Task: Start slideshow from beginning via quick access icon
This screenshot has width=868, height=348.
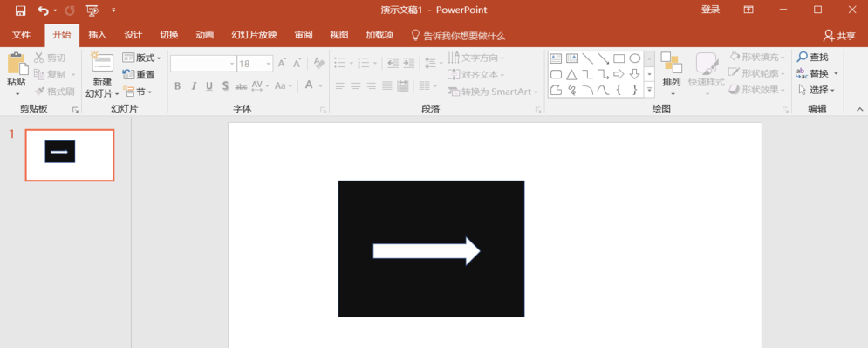Action: (92, 10)
